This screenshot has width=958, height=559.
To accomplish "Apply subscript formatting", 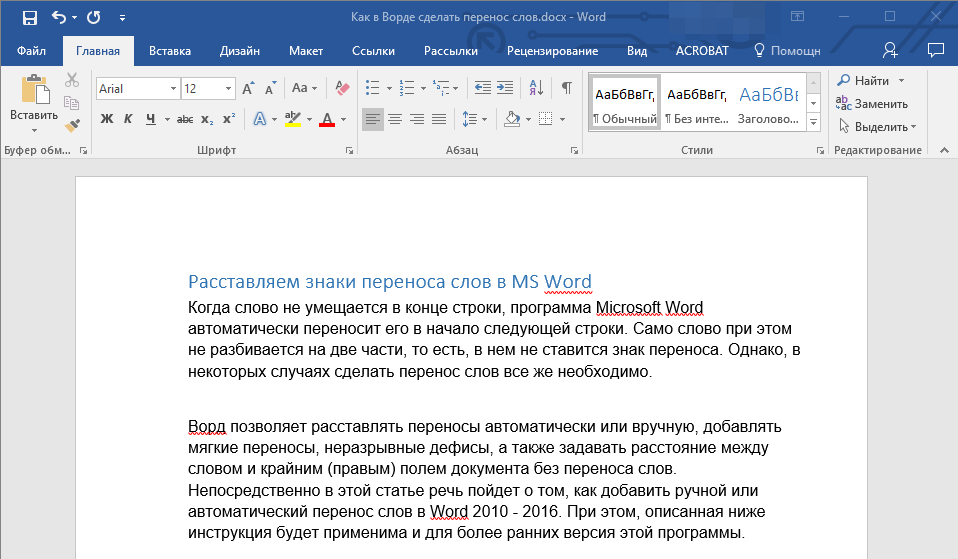I will 207,119.
